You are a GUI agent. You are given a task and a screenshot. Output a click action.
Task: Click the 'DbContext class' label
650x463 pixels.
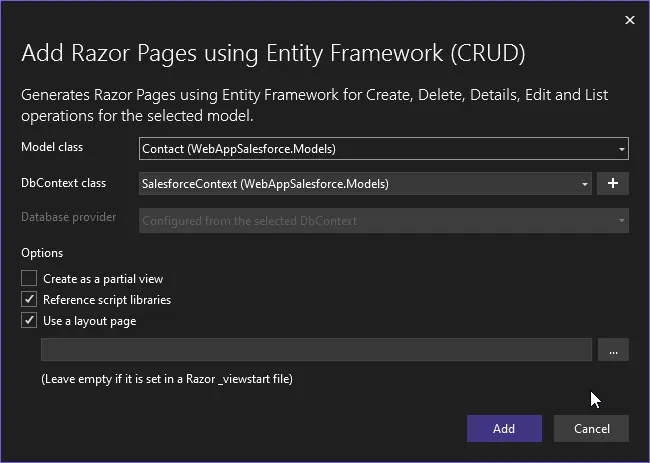(63, 183)
